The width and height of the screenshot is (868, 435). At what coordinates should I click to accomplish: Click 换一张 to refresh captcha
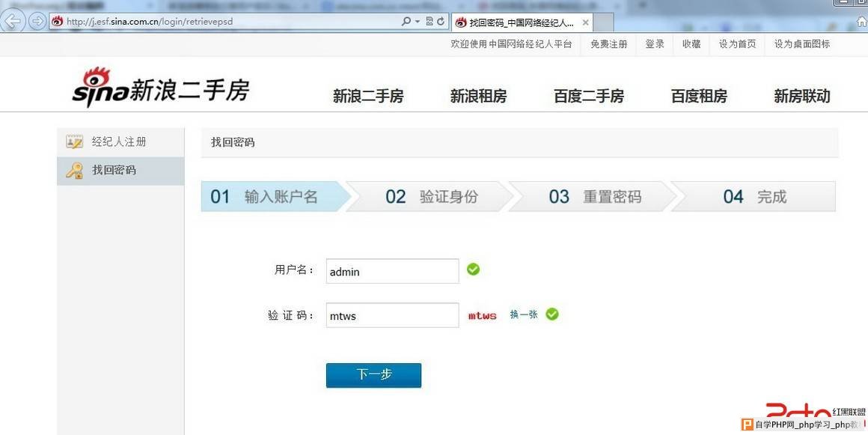pyautogui.click(x=524, y=314)
